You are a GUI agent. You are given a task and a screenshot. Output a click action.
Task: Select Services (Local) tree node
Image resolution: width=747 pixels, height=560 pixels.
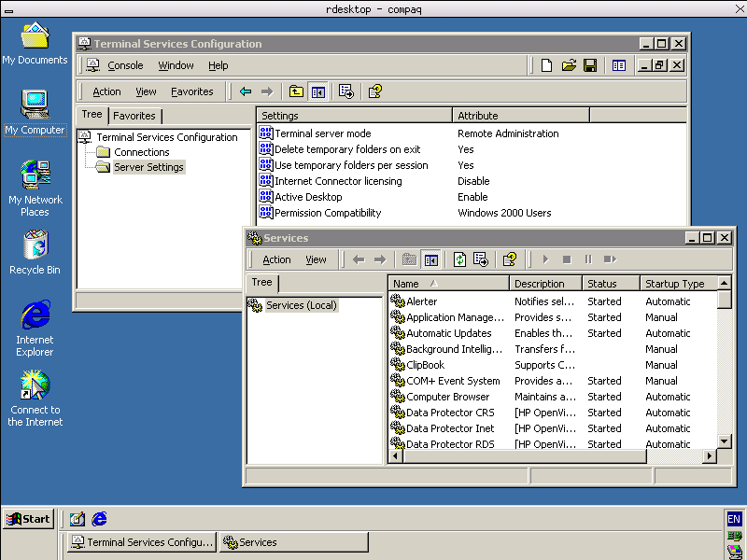(x=301, y=305)
